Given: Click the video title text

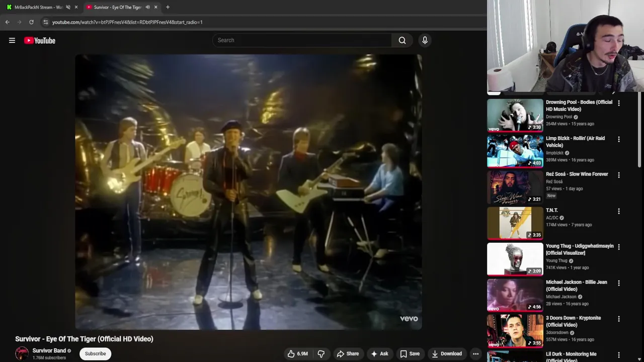Looking at the screenshot, I should [84, 339].
